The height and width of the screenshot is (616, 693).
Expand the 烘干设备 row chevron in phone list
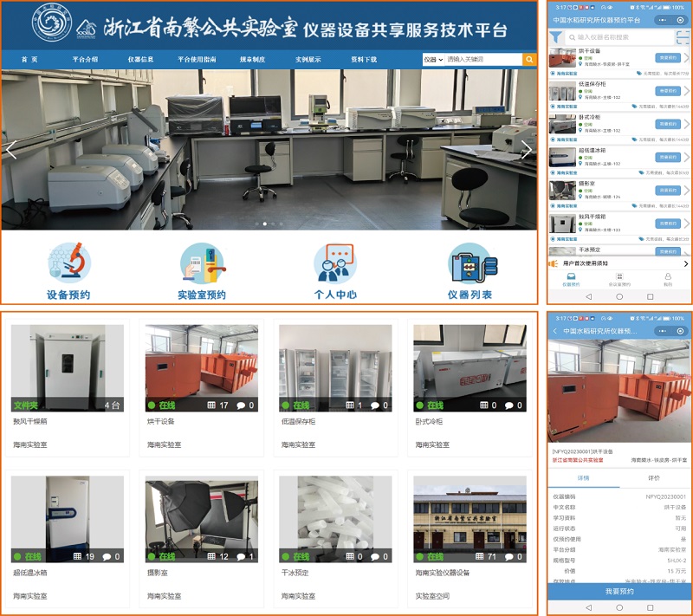(686, 57)
